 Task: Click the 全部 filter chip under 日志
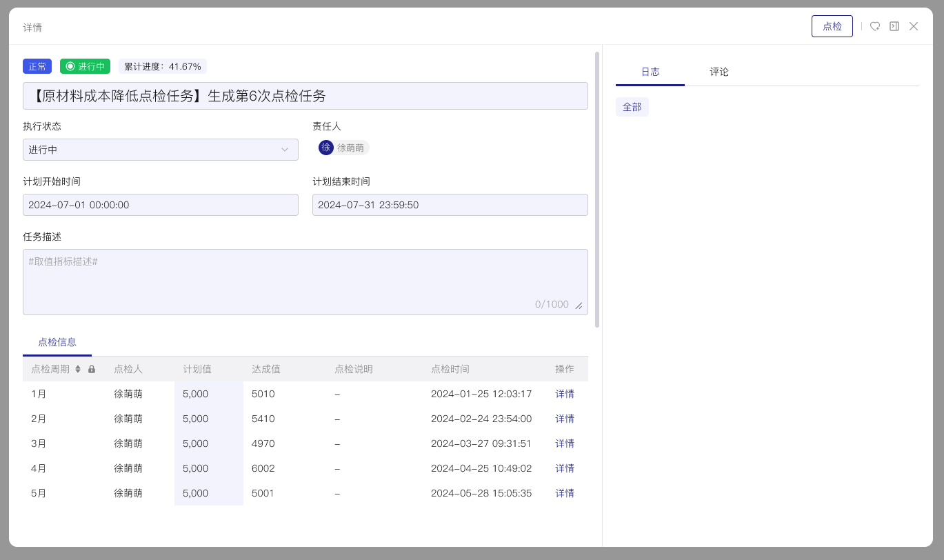point(632,107)
